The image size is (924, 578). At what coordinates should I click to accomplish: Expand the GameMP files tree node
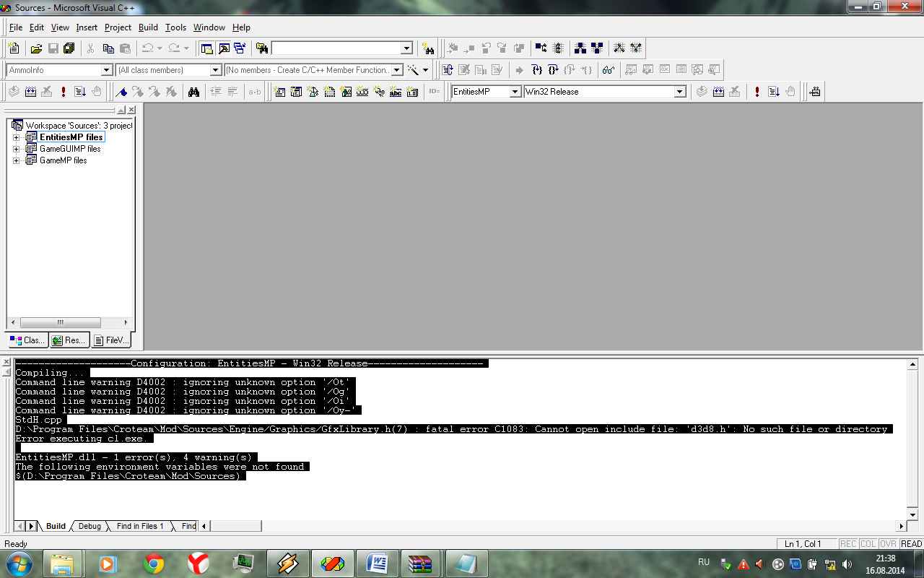pos(17,160)
